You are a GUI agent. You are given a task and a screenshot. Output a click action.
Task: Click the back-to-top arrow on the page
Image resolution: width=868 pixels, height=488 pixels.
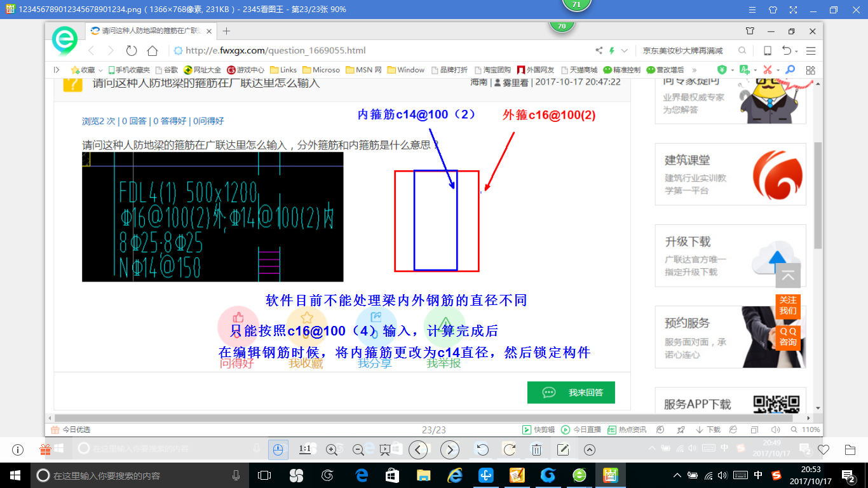pos(788,275)
